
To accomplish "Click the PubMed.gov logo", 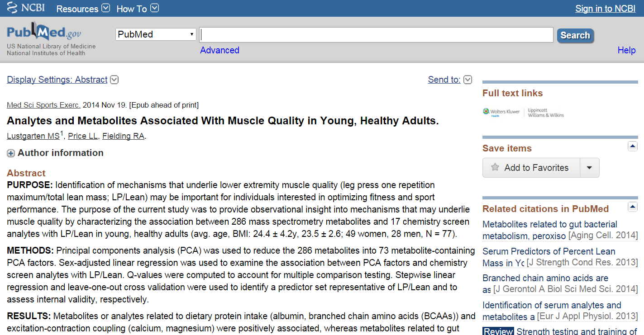I will click(x=44, y=33).
